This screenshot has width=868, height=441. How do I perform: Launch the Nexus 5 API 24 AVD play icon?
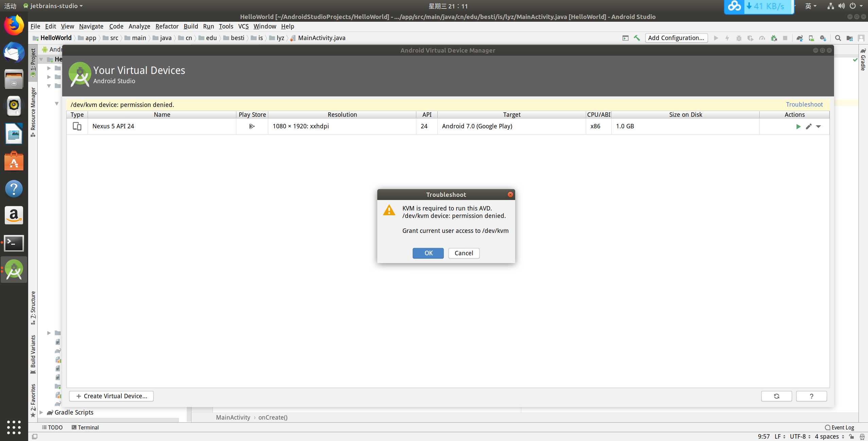(798, 126)
